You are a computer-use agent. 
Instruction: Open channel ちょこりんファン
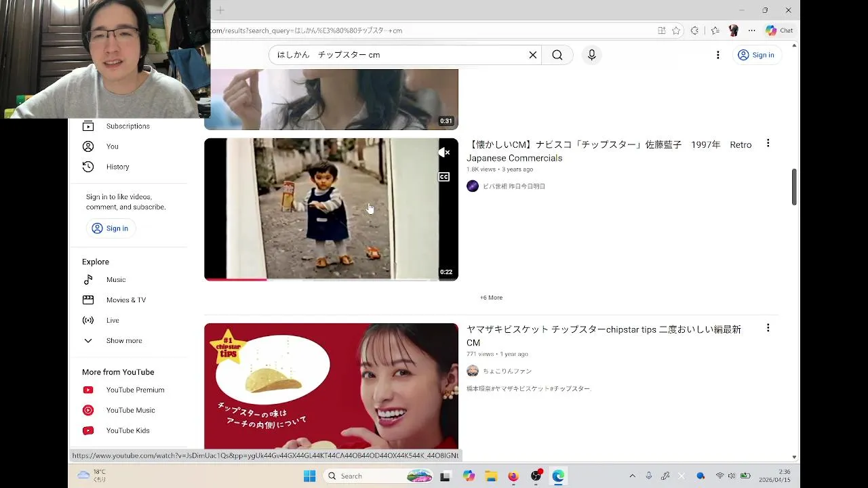point(507,371)
